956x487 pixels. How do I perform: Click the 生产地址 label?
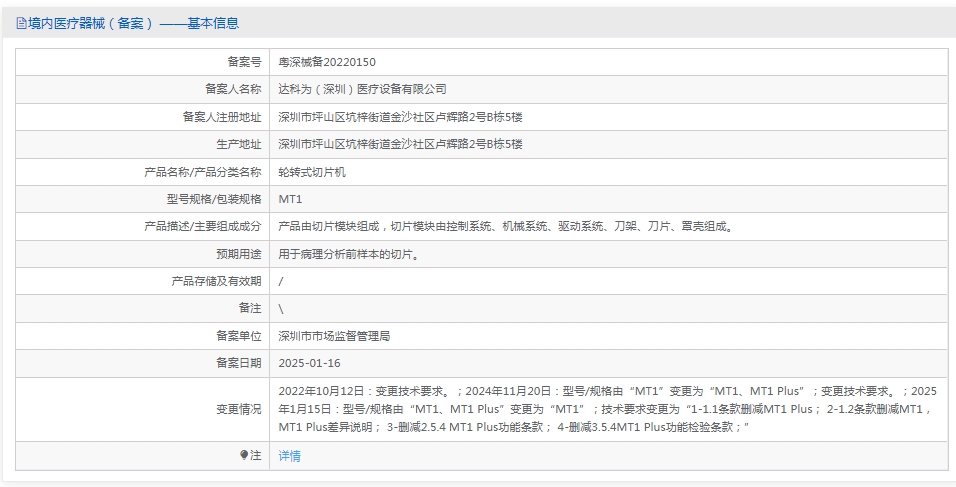pyautogui.click(x=238, y=144)
